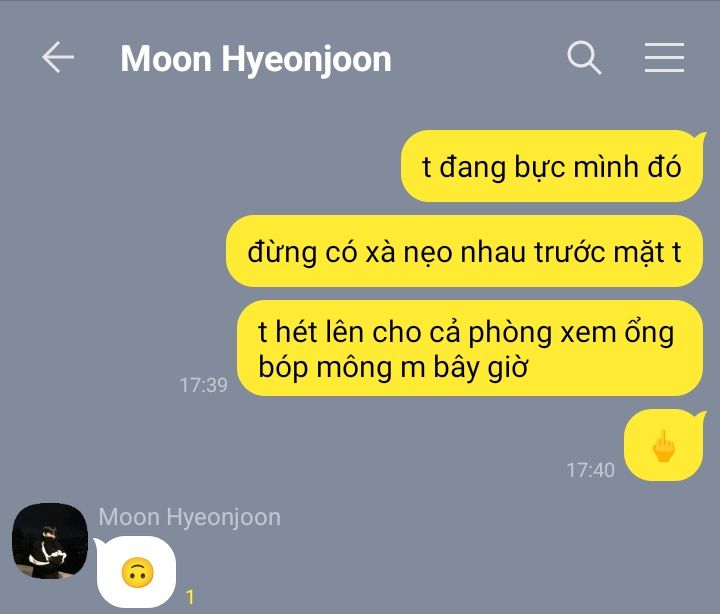Tap the middle finger emoji message

coord(664,445)
